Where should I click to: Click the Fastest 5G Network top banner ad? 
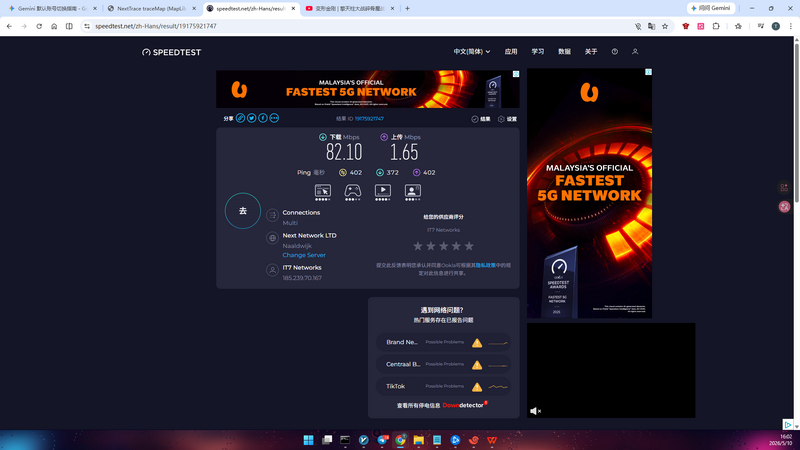(x=368, y=89)
